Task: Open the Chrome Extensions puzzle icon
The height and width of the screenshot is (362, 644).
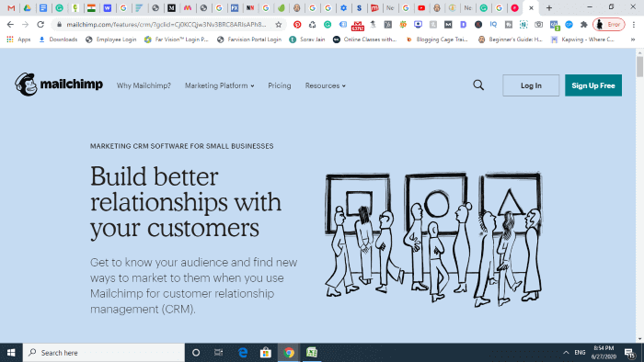Action: click(x=583, y=25)
